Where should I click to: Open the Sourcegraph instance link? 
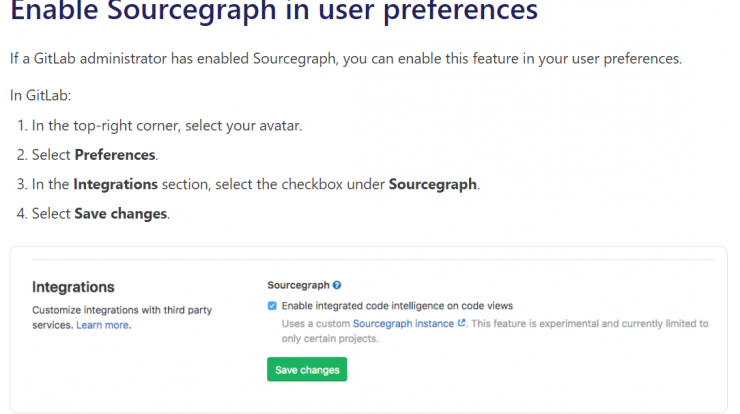(403, 323)
